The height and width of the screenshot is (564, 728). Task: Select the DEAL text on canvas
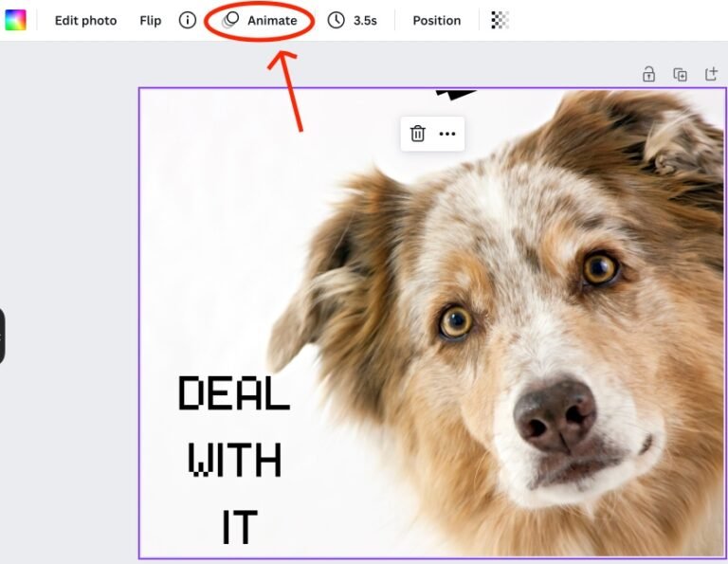234,393
